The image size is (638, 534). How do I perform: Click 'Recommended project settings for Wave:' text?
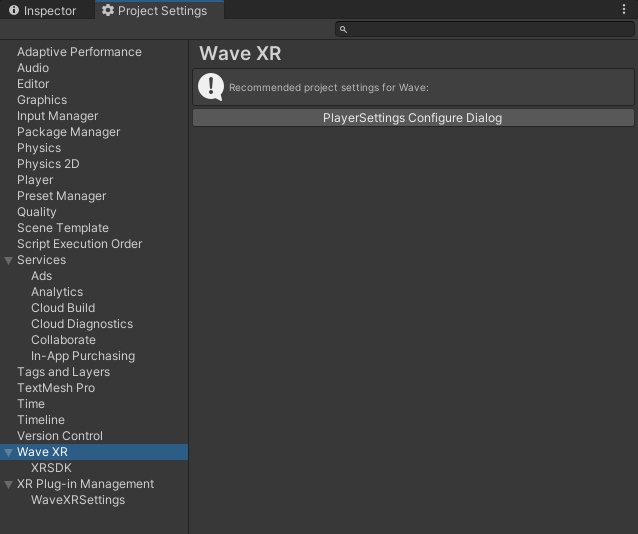pyautogui.click(x=329, y=88)
